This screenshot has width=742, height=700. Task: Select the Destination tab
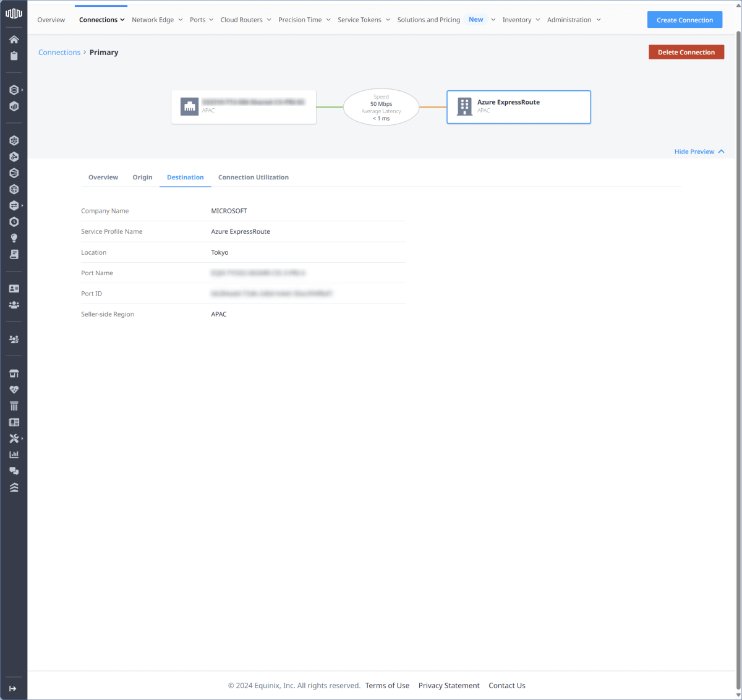(185, 177)
